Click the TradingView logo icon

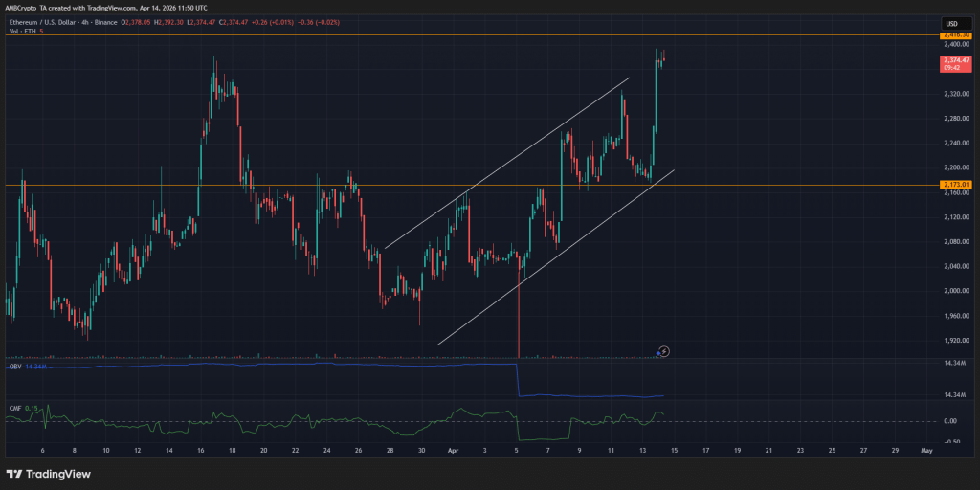point(15,473)
